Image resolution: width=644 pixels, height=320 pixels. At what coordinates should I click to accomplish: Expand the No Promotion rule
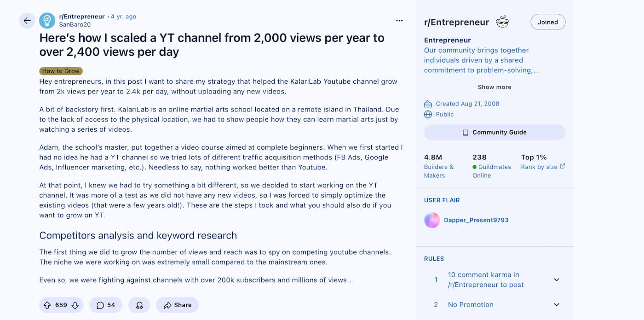(556, 305)
